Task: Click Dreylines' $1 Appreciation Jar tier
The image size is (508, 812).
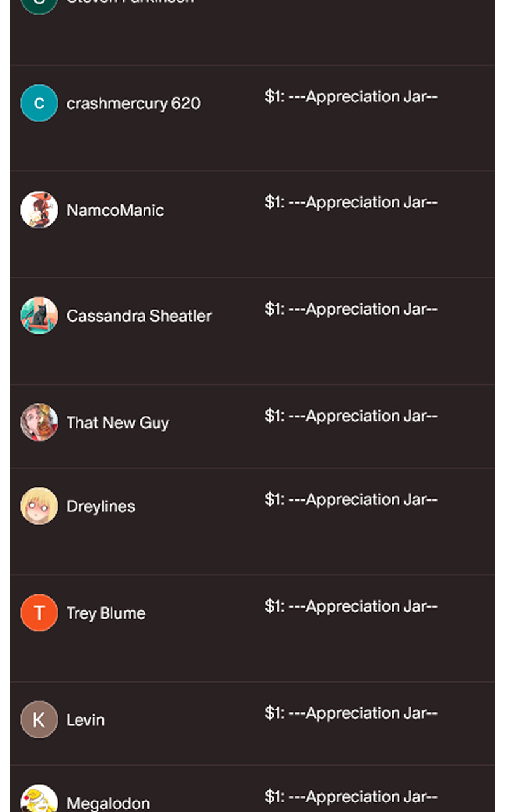Action: [x=351, y=499]
